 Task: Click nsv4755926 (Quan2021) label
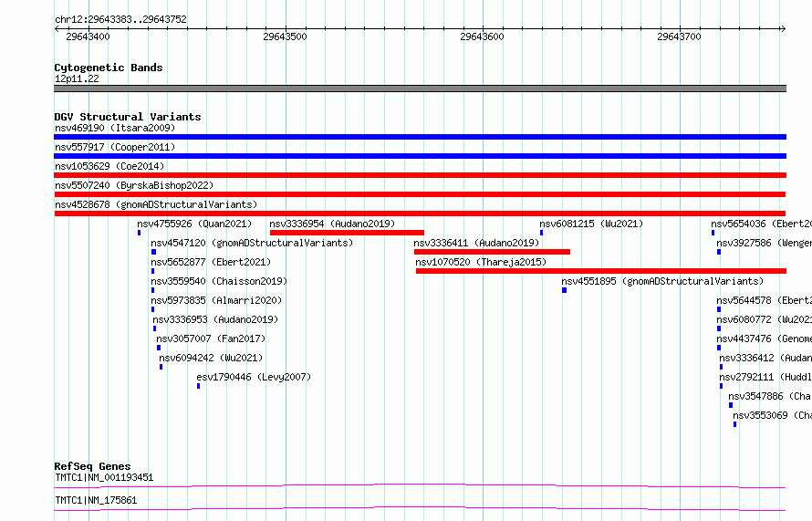pos(194,224)
